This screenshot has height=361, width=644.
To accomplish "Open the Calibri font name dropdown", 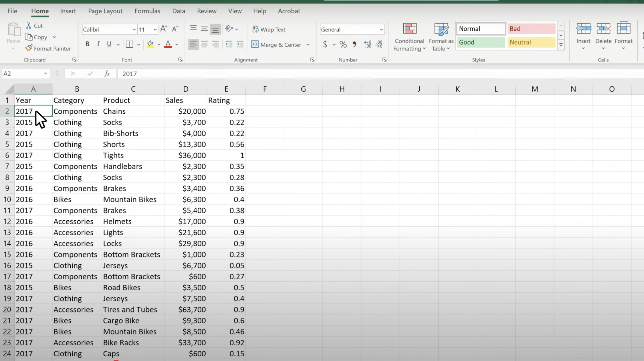I will (x=134, y=30).
